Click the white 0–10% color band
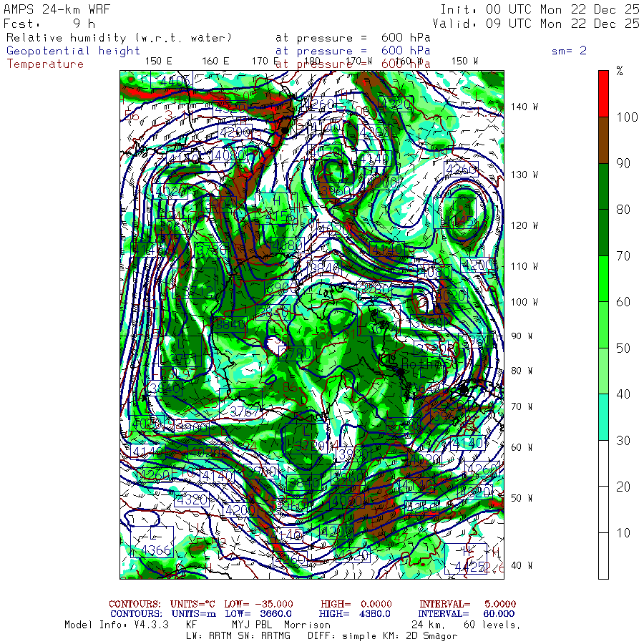644x644 pixels. tap(603, 556)
